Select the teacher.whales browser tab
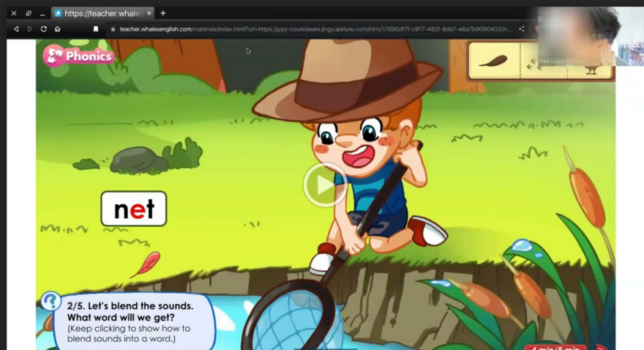This screenshot has width=644, height=350. point(102,13)
